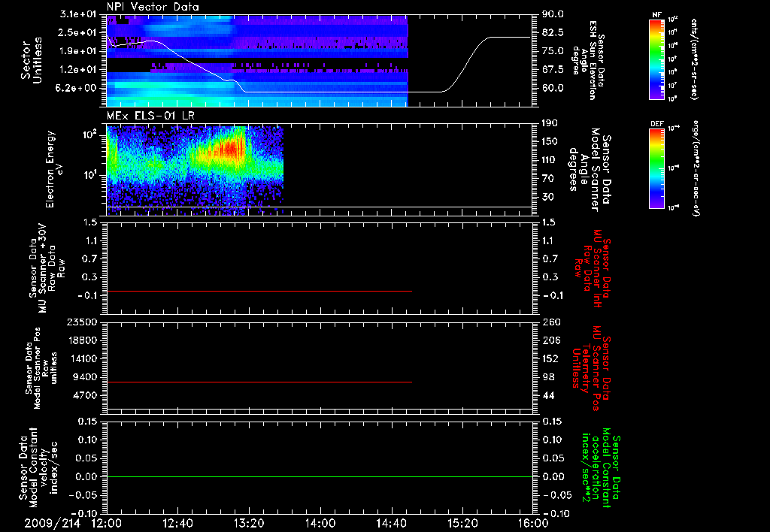The width and height of the screenshot is (770, 532).
Task: Click the 190 scanner angle tick label
Action: [550, 123]
